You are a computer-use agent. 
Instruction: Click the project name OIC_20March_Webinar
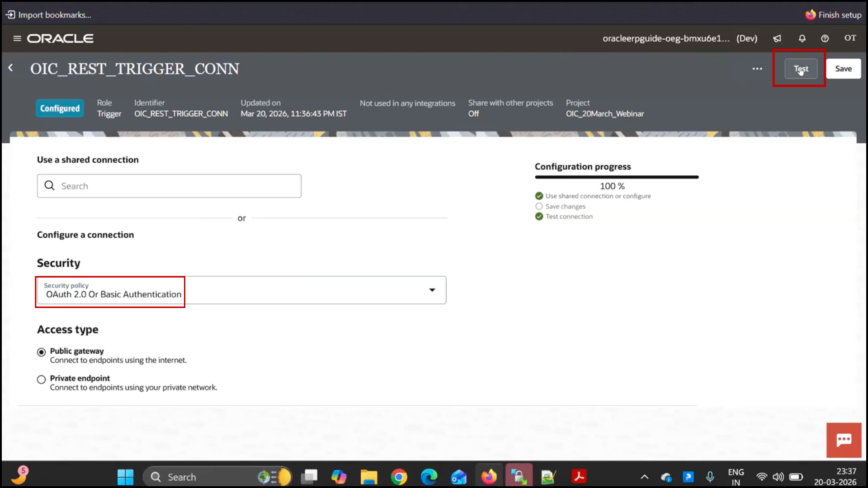tap(605, 114)
